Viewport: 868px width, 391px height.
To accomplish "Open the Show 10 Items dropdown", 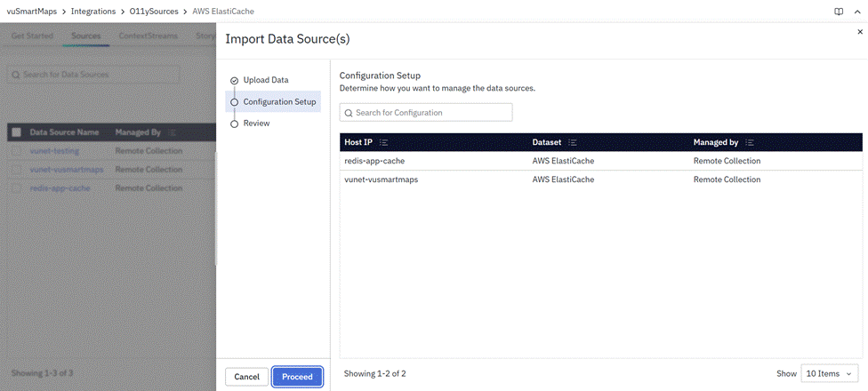I will click(x=831, y=374).
